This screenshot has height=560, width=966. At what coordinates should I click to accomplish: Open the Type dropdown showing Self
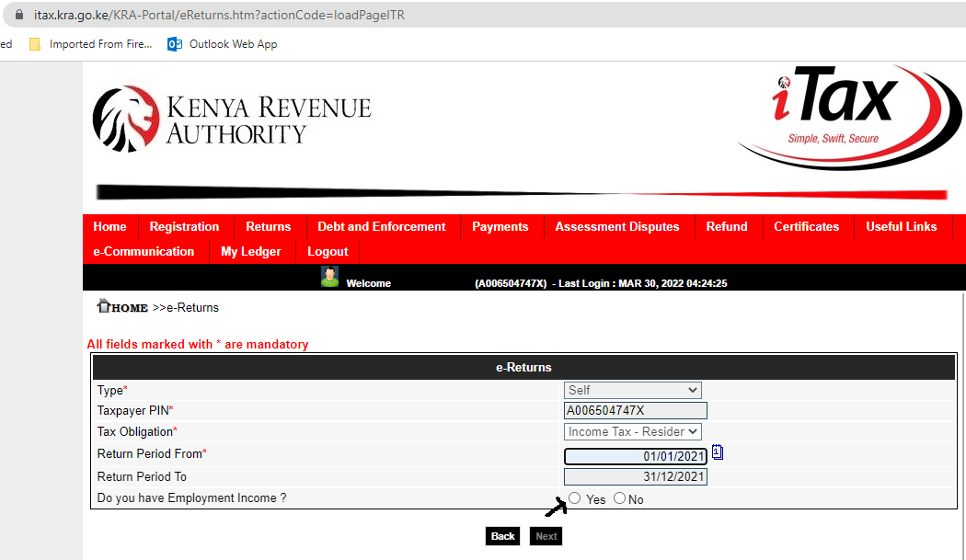tap(632, 389)
